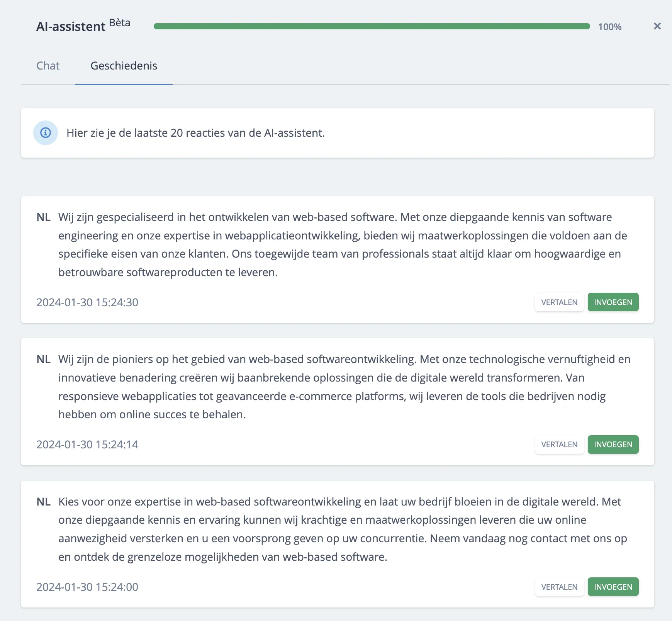This screenshot has width=672, height=621.
Task: Click INVOEGEN on the 15:24:30 message
Action: tap(613, 302)
